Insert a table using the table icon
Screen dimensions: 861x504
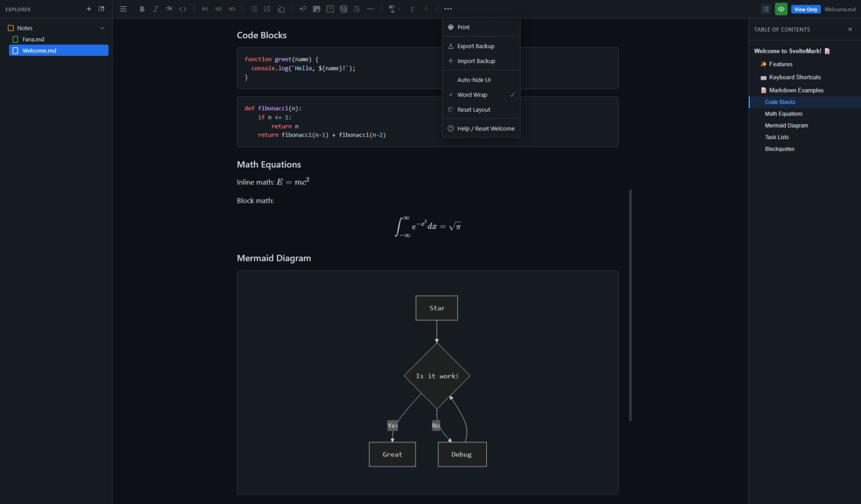click(x=343, y=9)
